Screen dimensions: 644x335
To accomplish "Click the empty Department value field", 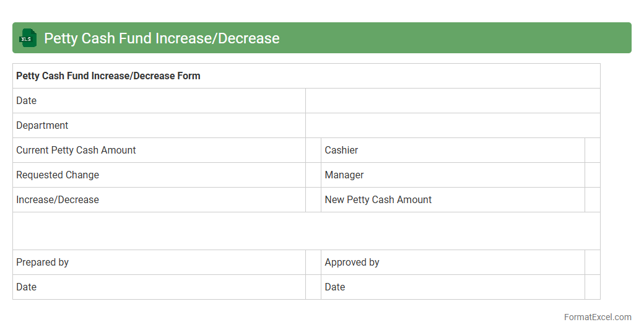I will point(452,126).
